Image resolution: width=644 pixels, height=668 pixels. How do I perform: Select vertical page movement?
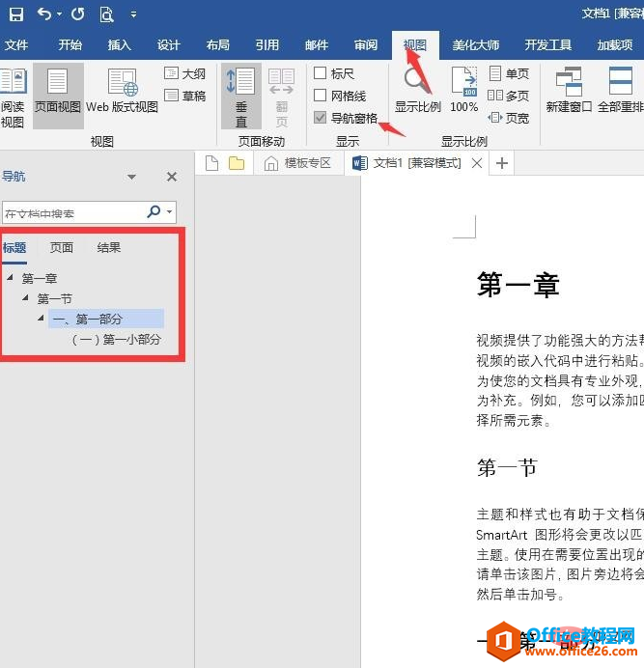point(240,96)
